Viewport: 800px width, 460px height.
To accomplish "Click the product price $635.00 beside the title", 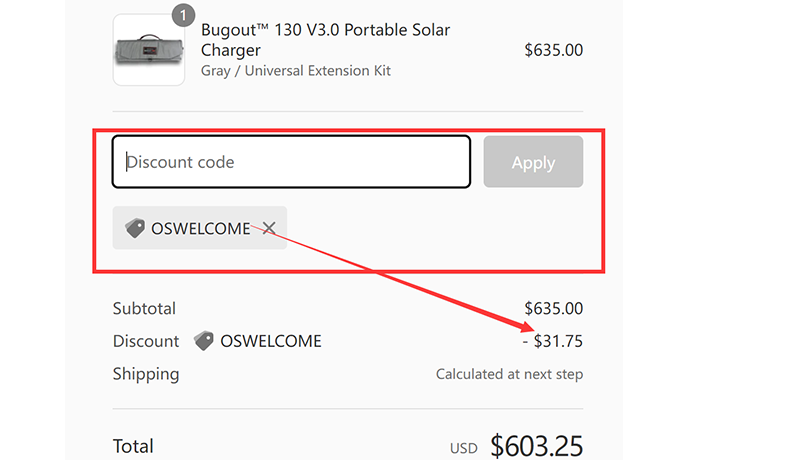I will click(x=553, y=50).
